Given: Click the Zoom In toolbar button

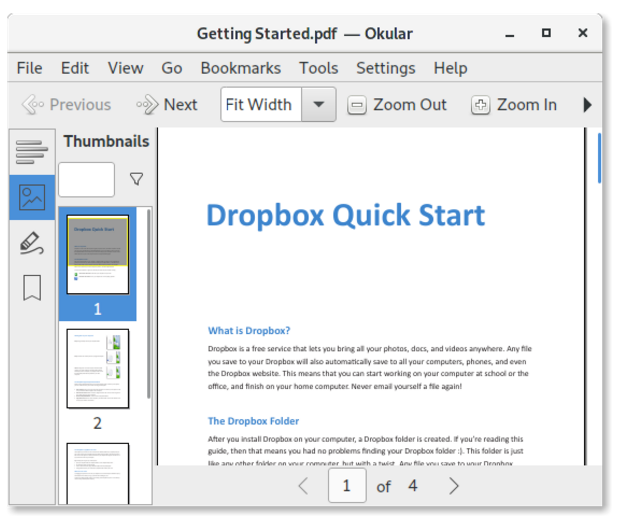Looking at the screenshot, I should point(514,105).
